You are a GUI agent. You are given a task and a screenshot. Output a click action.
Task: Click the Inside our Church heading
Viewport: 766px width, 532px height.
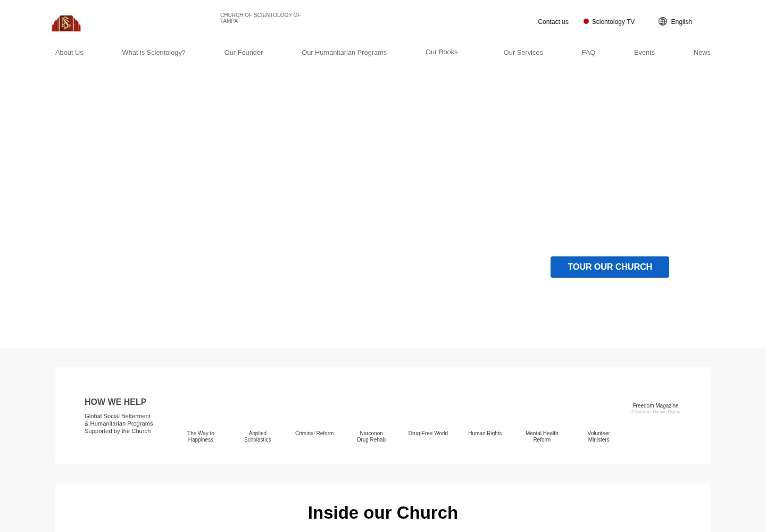[383, 513]
